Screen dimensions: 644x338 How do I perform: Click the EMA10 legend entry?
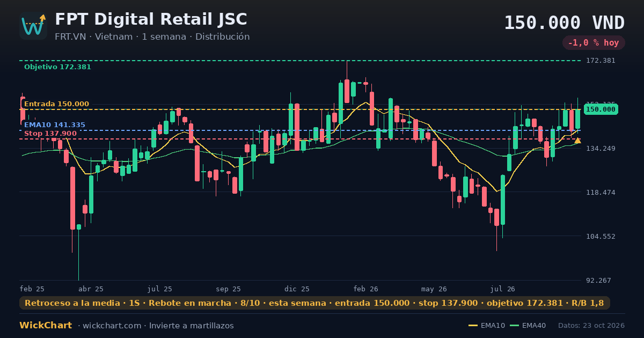coord(487,326)
